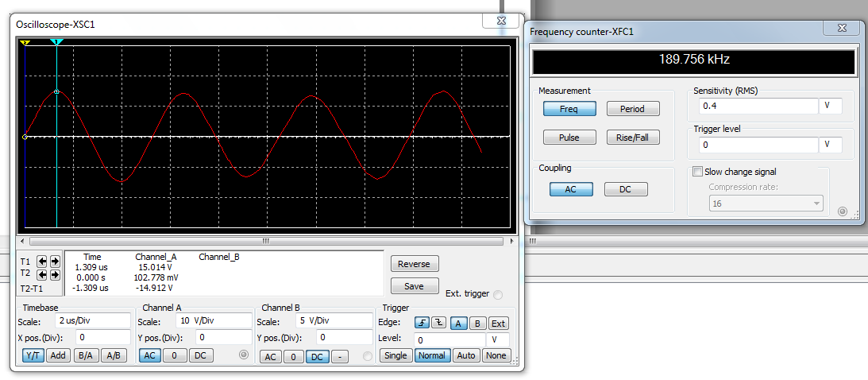This screenshot has width=868, height=380.
Task: Click Channel B Y pos field
Action: (x=345, y=337)
